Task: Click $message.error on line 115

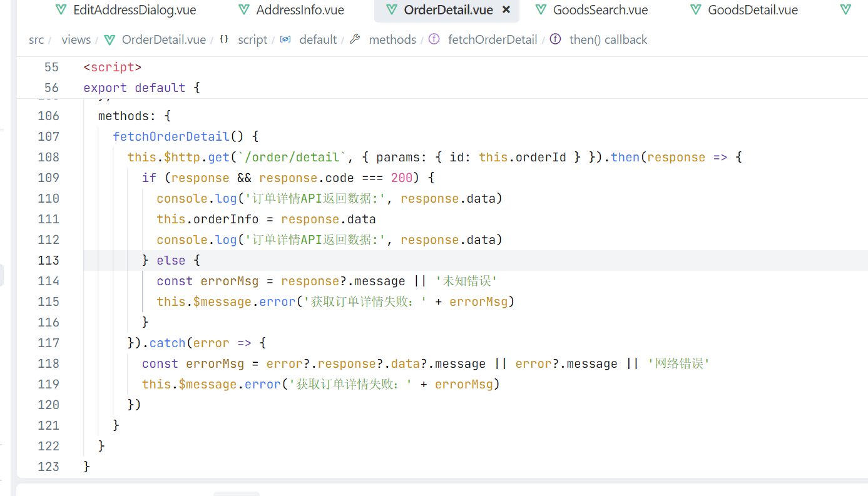Action: (x=244, y=301)
